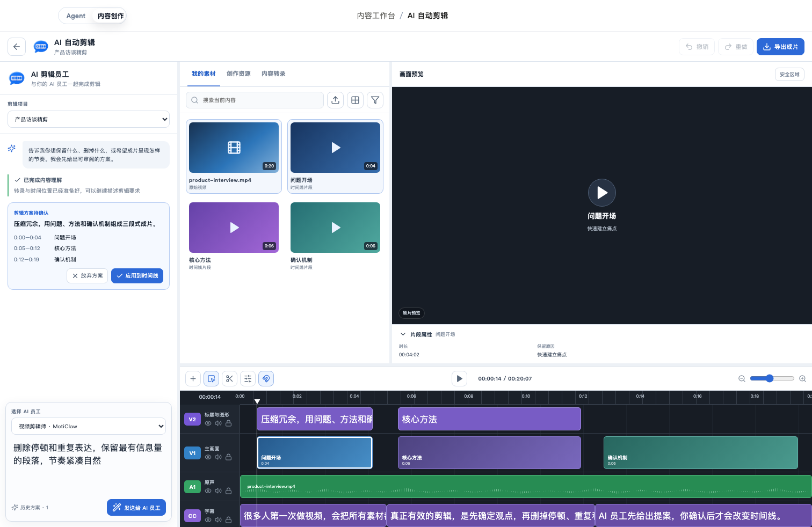812x527 pixels.
Task: Click 导出成片 export button
Action: 780,47
